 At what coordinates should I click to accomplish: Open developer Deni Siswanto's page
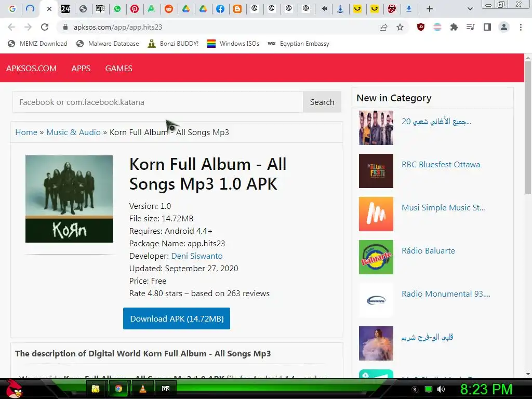pyautogui.click(x=197, y=256)
